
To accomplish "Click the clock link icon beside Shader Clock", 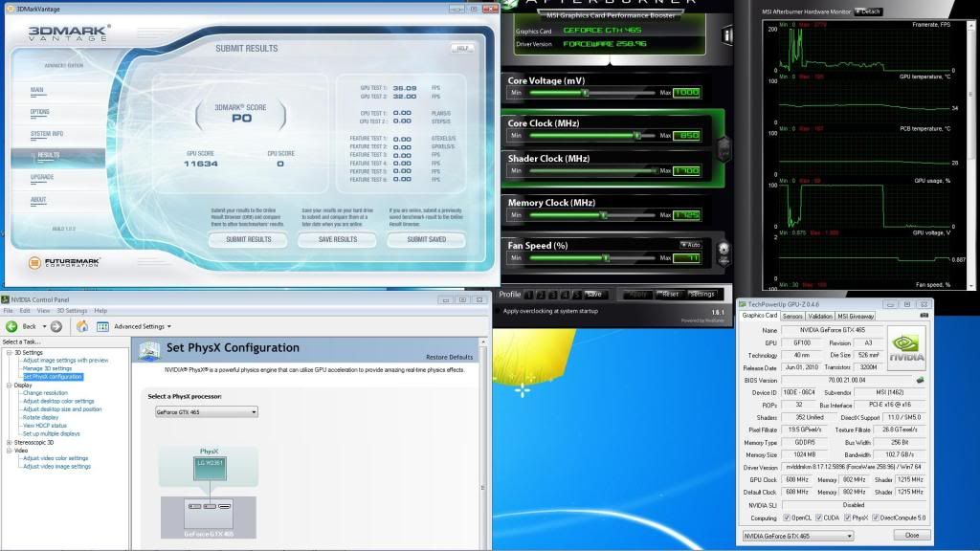I will click(724, 150).
